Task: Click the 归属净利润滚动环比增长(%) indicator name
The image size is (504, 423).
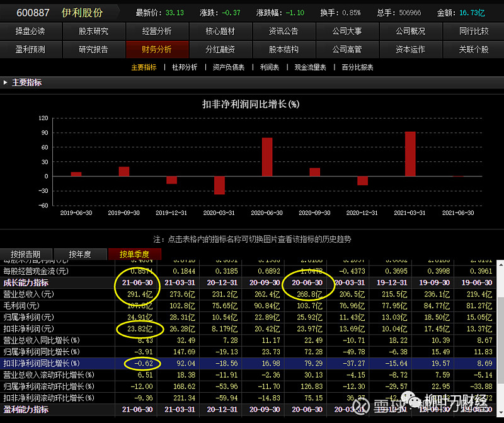Action: click(x=49, y=386)
